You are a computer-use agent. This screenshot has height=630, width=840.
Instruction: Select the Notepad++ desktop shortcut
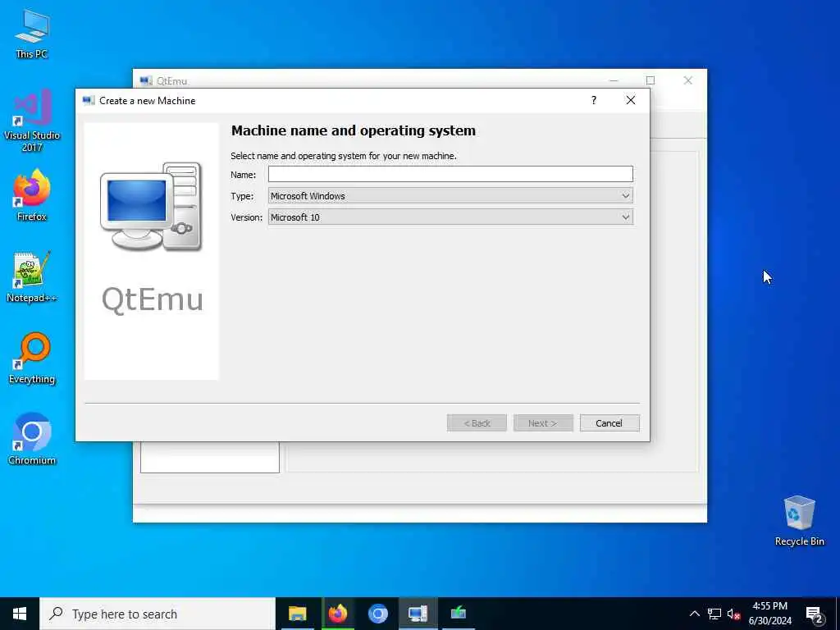tap(32, 277)
